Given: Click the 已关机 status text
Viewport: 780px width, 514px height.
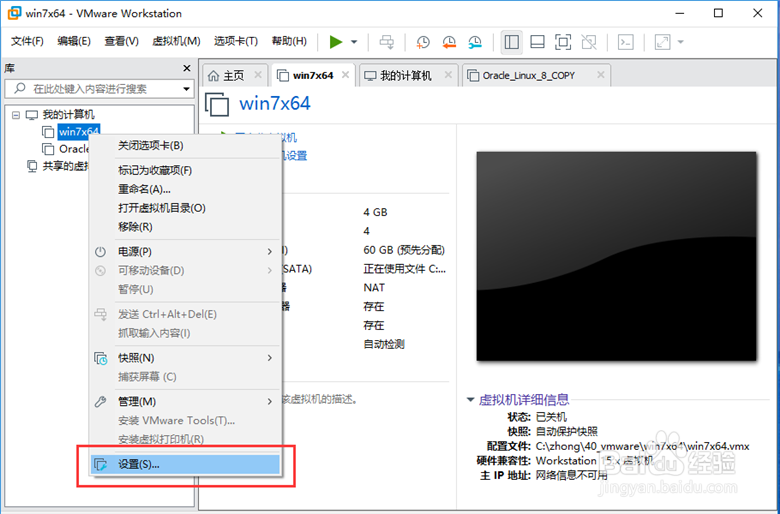Looking at the screenshot, I should 551,416.
